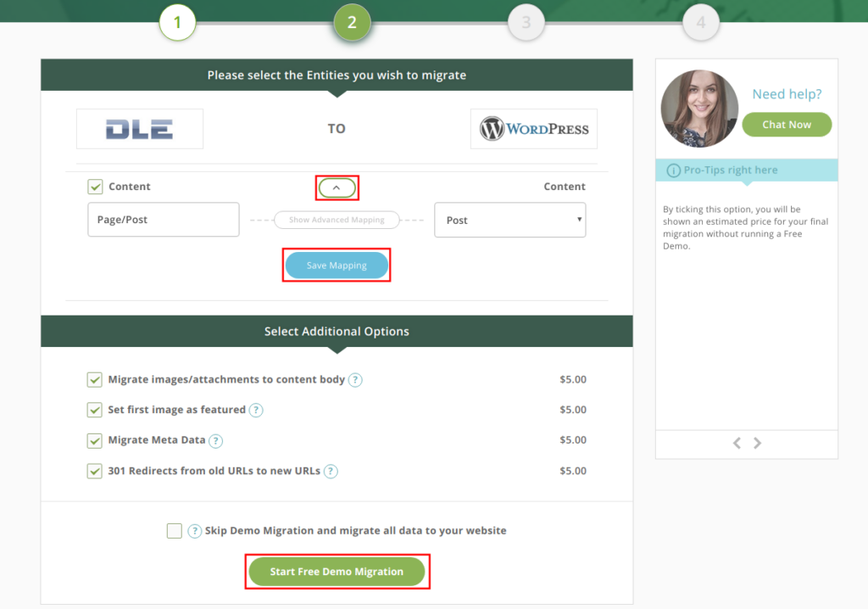Open help icon for Migrate images/attachments option
This screenshot has height=609, width=868.
[355, 380]
